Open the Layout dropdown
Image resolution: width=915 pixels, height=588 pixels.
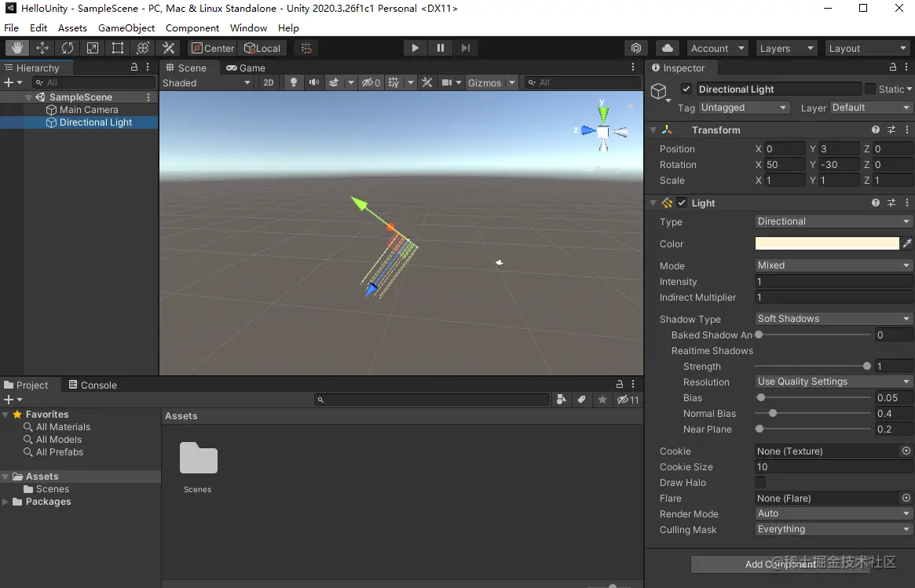pos(867,48)
